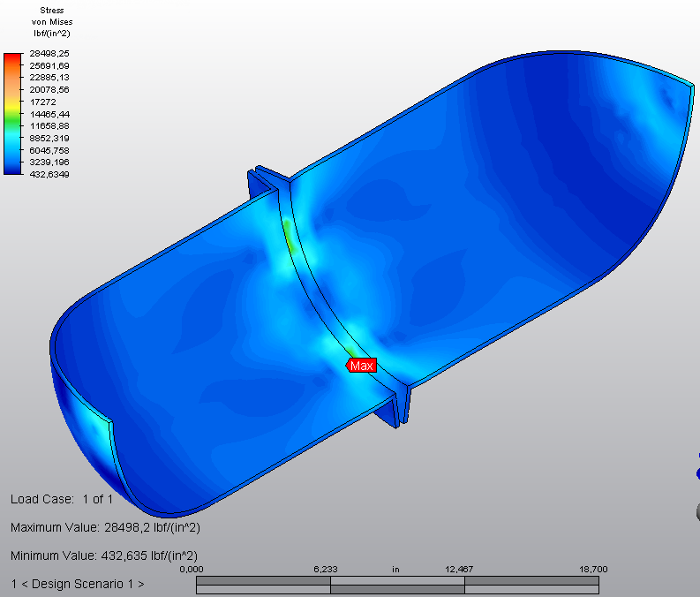The height and width of the screenshot is (597, 700).
Task: Click the 6,233 scale ruler label
Action: point(326,570)
